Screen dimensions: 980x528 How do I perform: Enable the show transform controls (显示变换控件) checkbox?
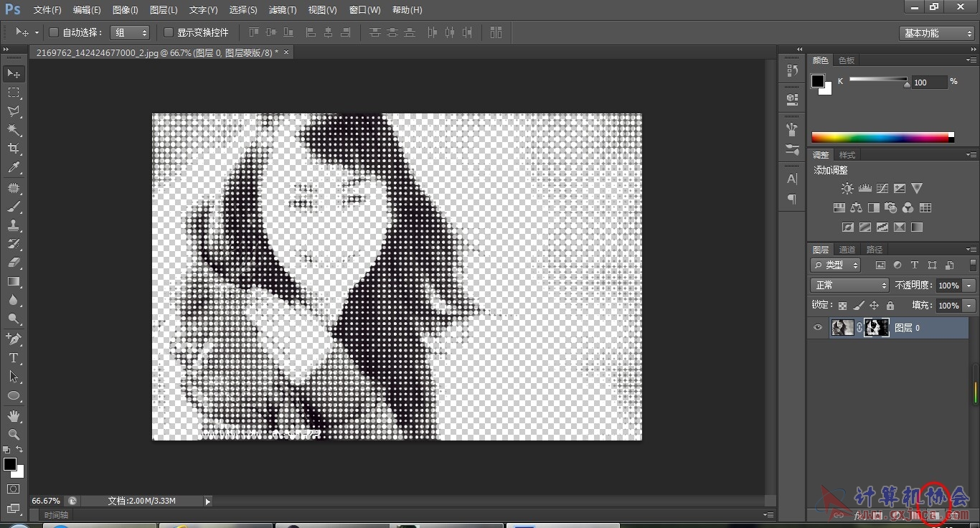coord(169,32)
